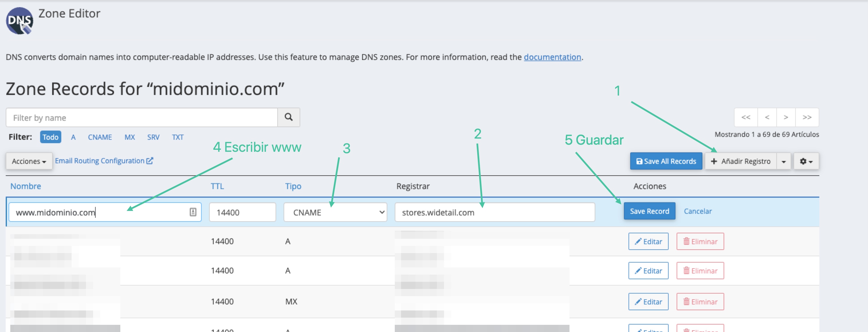
Task: Click the contact card icon in name field
Action: pos(193,212)
